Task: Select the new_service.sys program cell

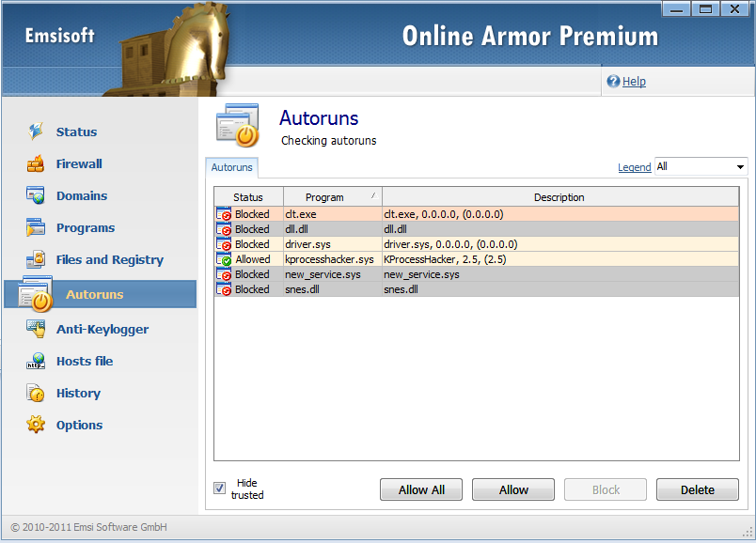Action: (332, 274)
